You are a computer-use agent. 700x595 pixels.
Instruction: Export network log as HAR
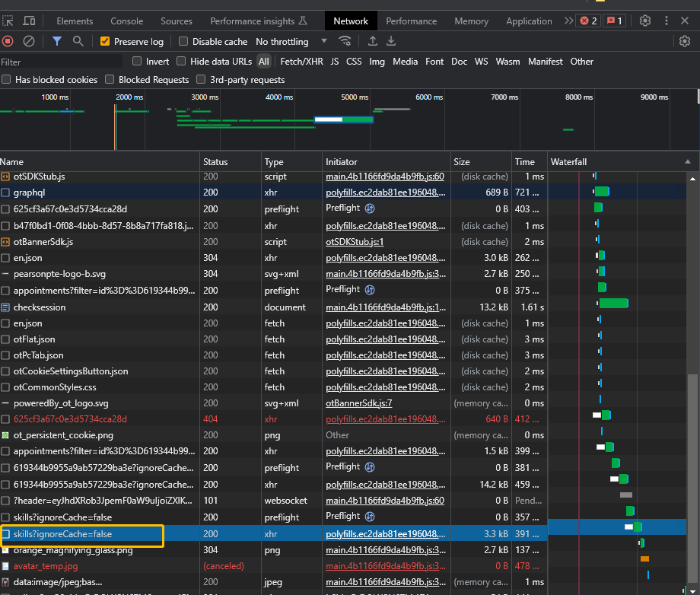(x=393, y=41)
